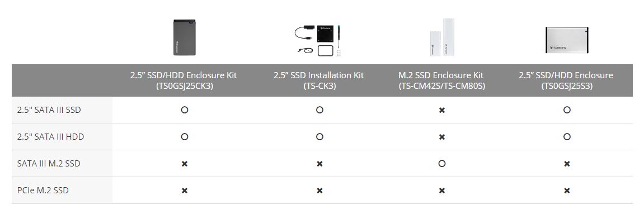Click cross icon for PCIe M.2 SSD under TS0GSJ25CK3
644x219 pixels.
(x=185, y=191)
